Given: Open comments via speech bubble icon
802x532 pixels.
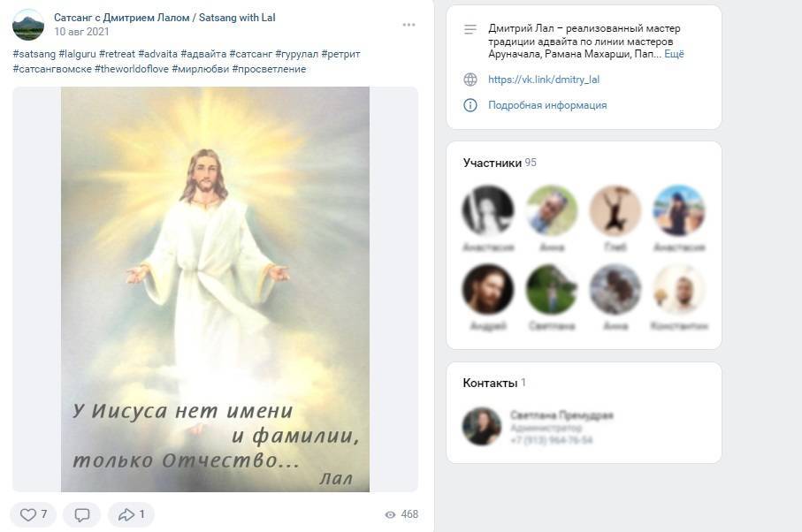Looking at the screenshot, I should click(82, 514).
